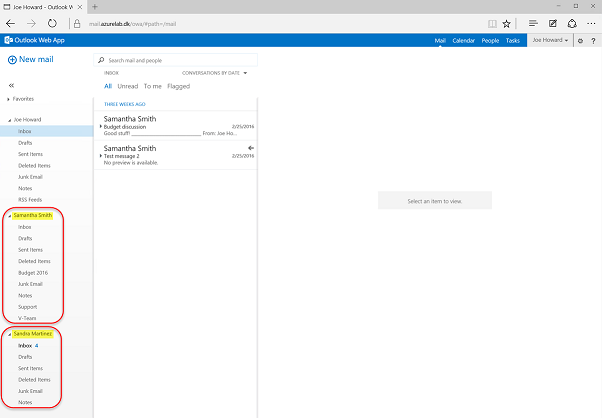Click the plus icon beside New mail

tap(12, 59)
